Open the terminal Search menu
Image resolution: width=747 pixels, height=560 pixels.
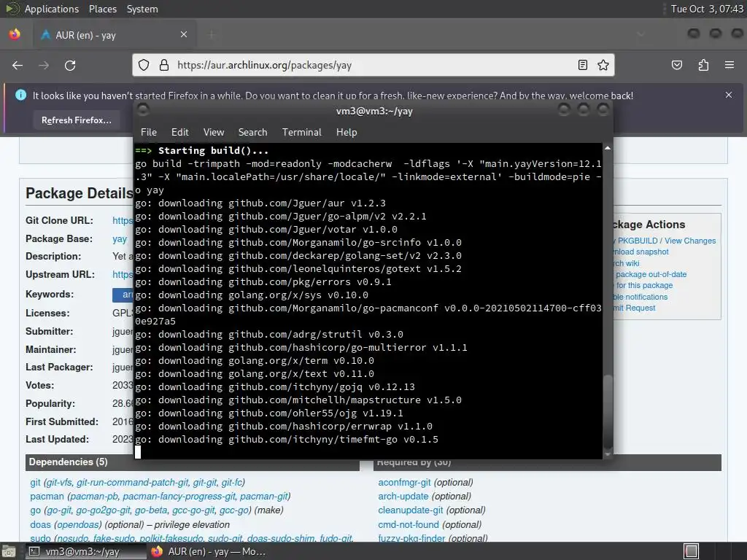pos(252,132)
